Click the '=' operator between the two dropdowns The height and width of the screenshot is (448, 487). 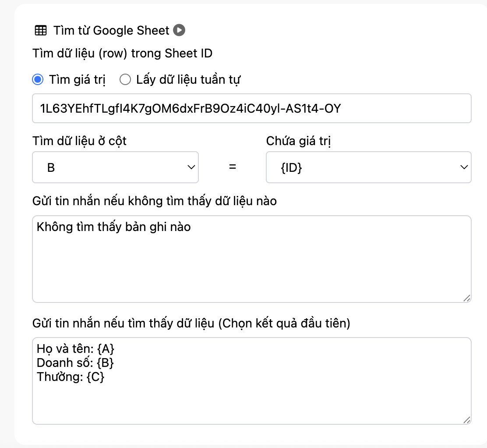pyautogui.click(x=233, y=167)
